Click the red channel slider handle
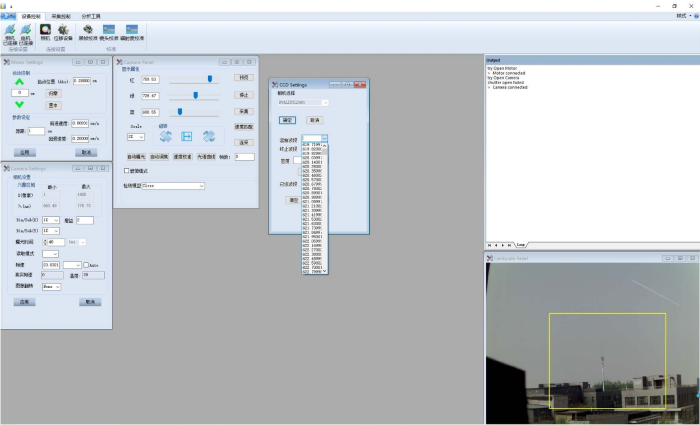The image size is (700, 425). pos(210,78)
